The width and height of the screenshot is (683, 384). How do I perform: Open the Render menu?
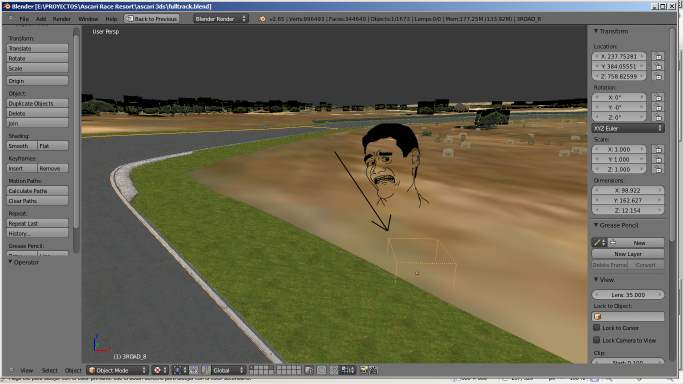click(62, 19)
